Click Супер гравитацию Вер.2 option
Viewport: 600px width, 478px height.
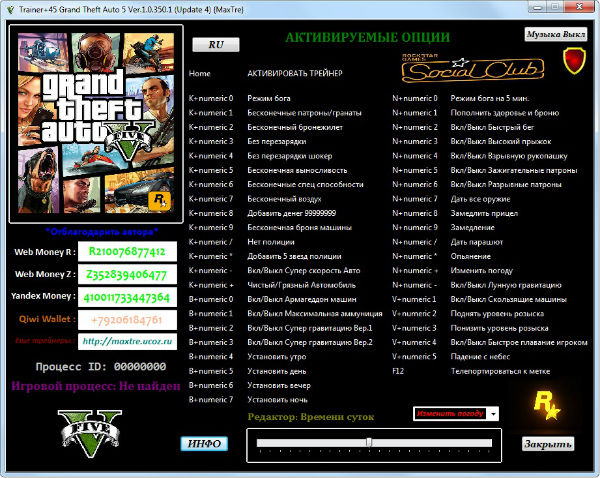(x=310, y=342)
